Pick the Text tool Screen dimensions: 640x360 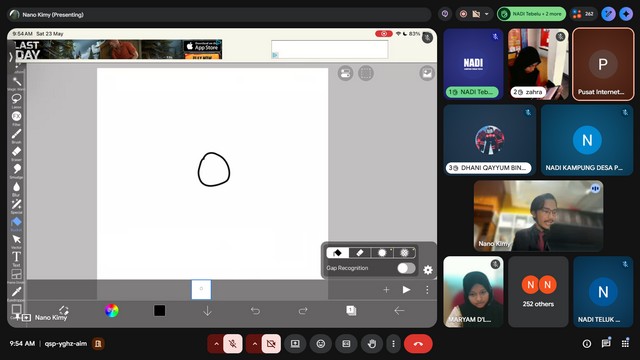click(x=16, y=257)
